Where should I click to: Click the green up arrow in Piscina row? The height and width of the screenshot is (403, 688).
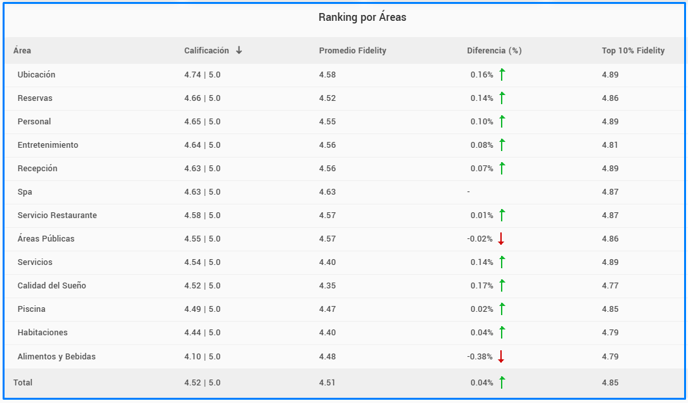pos(502,310)
